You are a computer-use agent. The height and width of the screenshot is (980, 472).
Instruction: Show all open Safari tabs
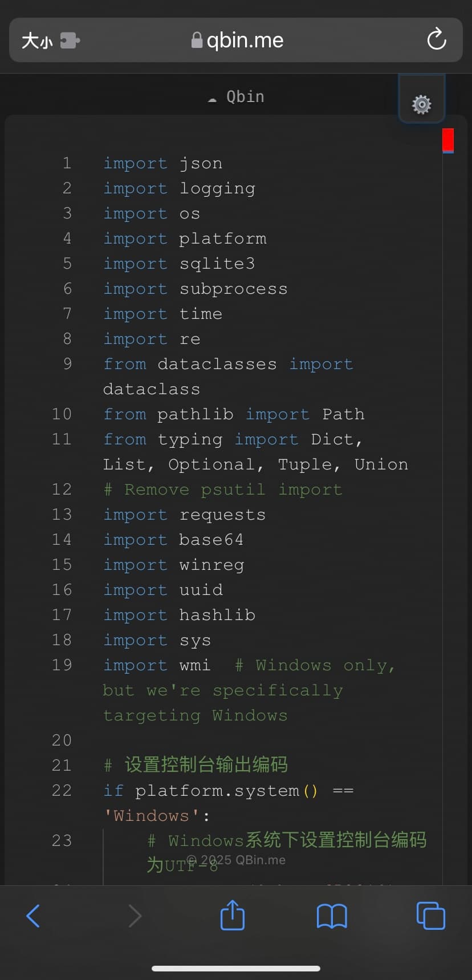(430, 916)
